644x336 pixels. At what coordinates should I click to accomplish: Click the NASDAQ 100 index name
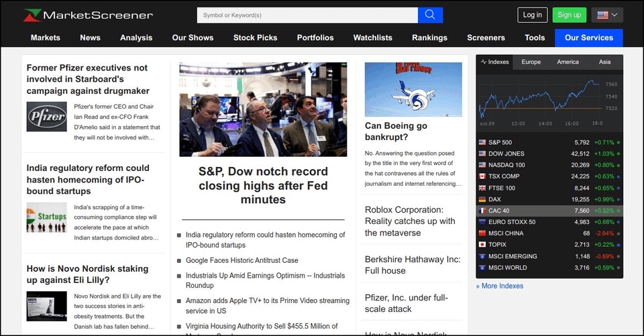pyautogui.click(x=507, y=165)
